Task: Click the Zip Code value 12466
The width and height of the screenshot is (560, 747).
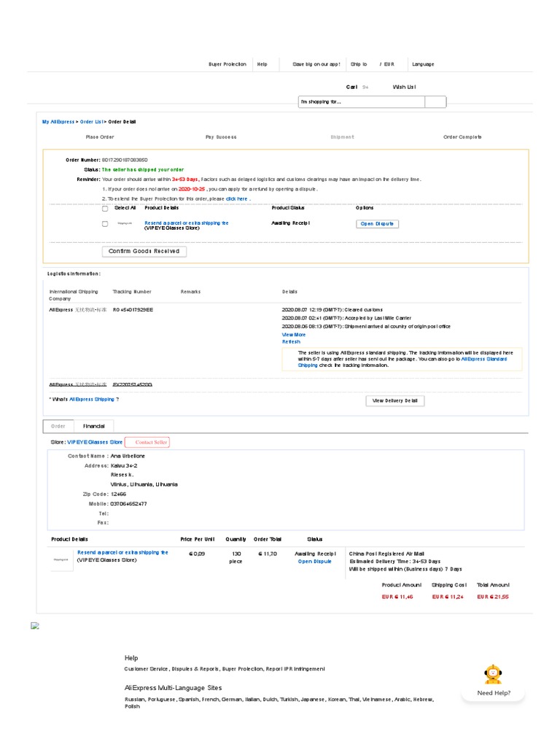Action: (x=119, y=495)
